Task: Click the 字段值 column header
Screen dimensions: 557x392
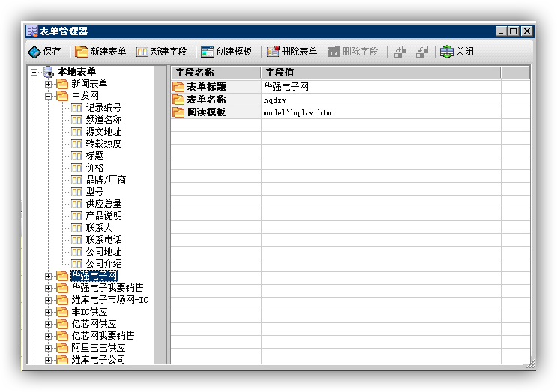Action: (x=381, y=73)
